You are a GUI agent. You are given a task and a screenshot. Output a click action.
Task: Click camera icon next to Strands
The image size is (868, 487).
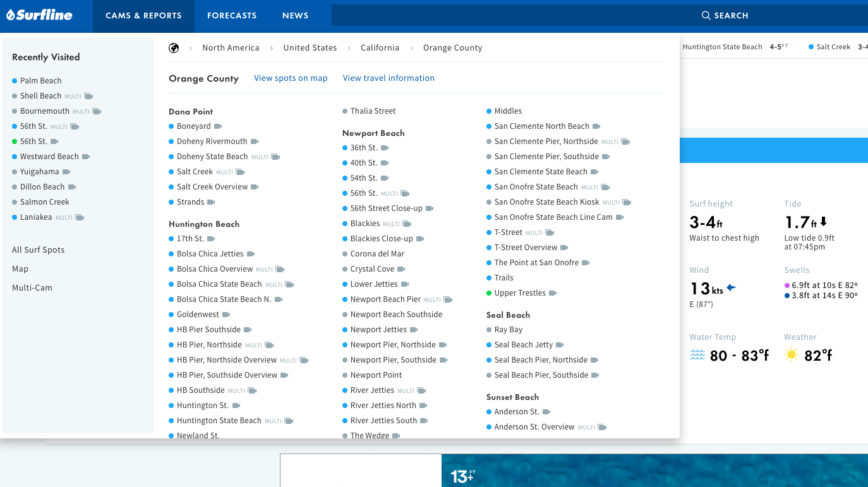pos(212,202)
